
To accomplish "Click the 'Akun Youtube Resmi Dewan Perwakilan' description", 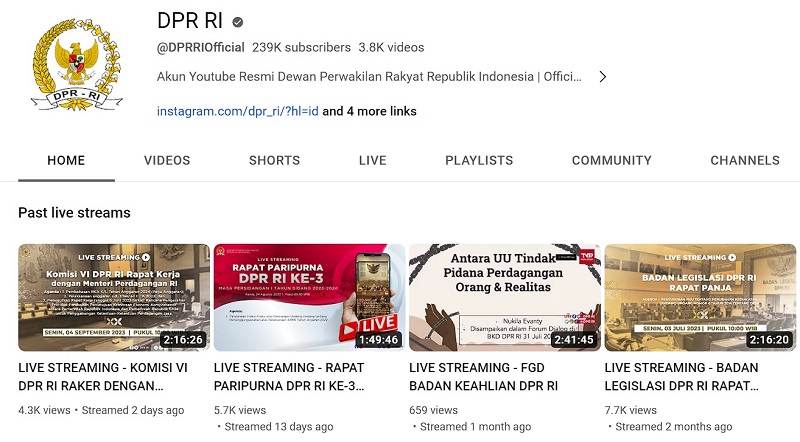I will [x=369, y=77].
